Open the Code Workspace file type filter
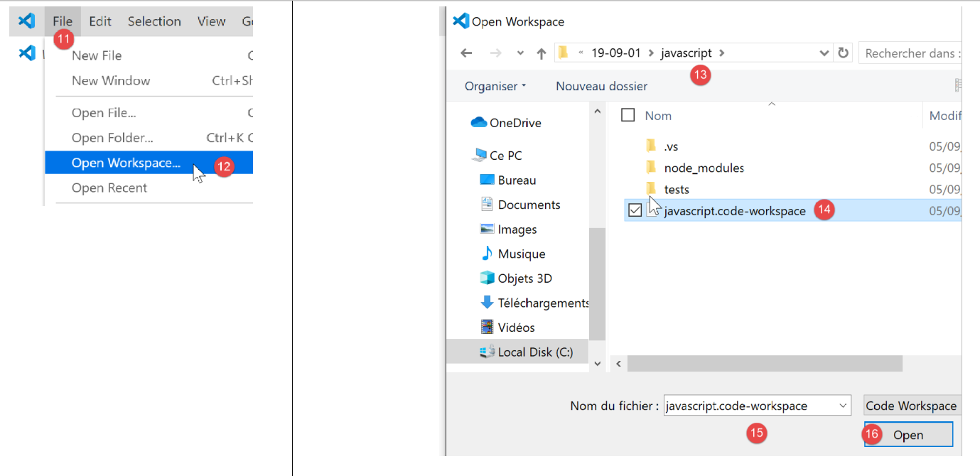Image resolution: width=980 pixels, height=476 pixels. click(x=912, y=406)
